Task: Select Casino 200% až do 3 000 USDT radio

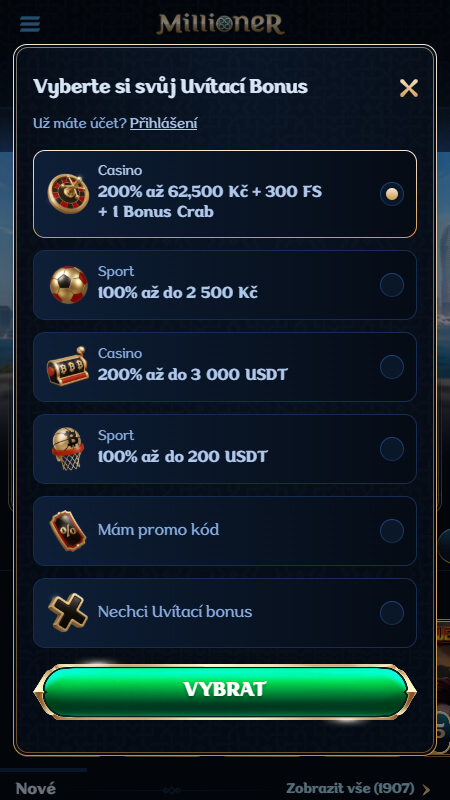Action: 392,367
